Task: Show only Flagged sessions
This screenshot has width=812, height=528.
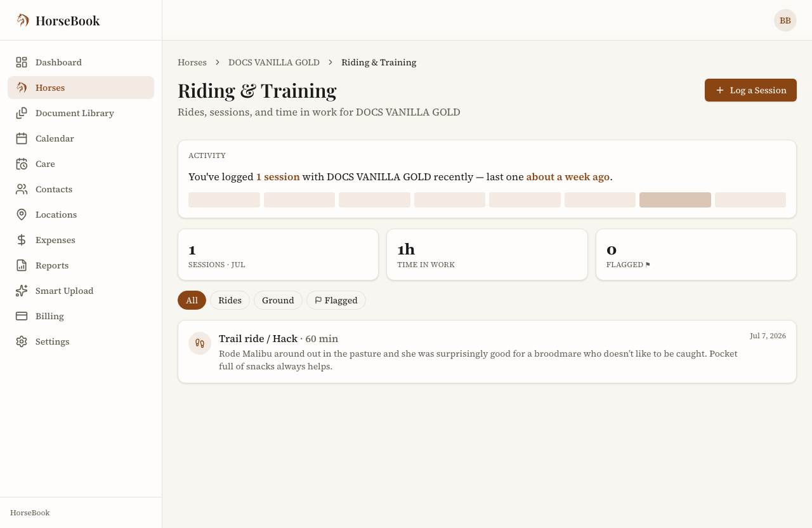Action: pyautogui.click(x=336, y=300)
